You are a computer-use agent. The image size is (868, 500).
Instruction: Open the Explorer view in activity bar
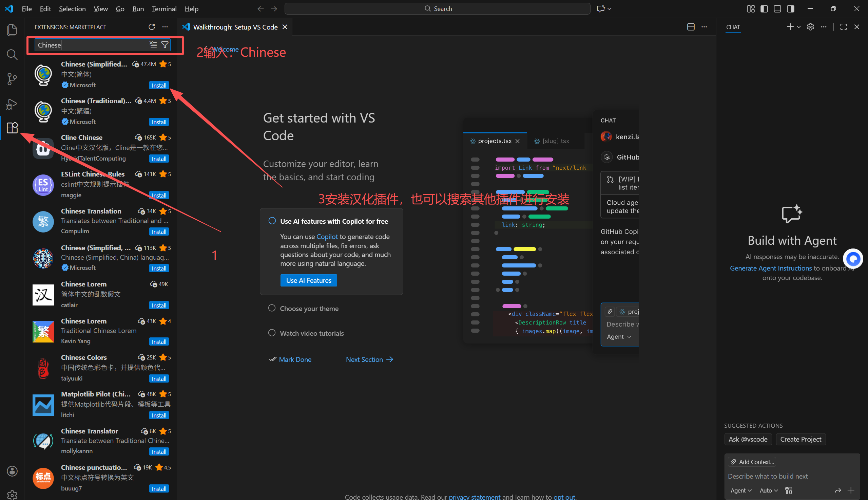click(x=12, y=30)
